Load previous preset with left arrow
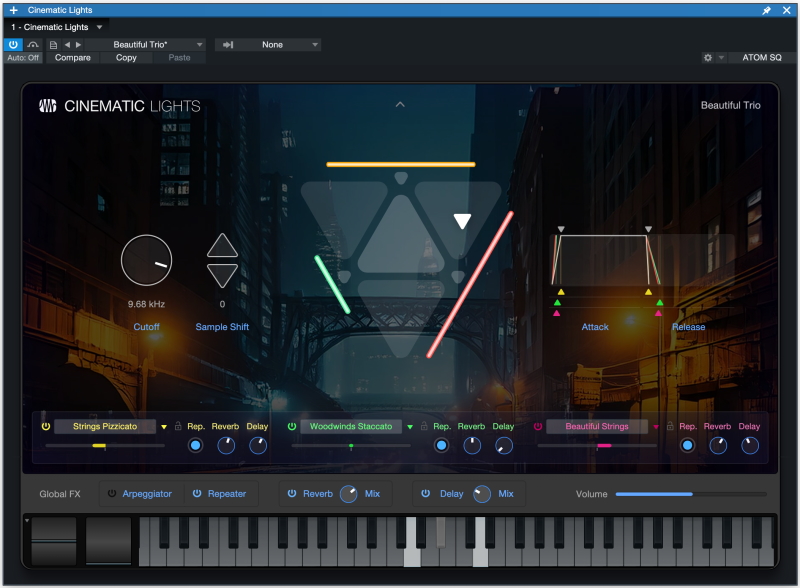The height and width of the screenshot is (588, 800). coord(67,45)
